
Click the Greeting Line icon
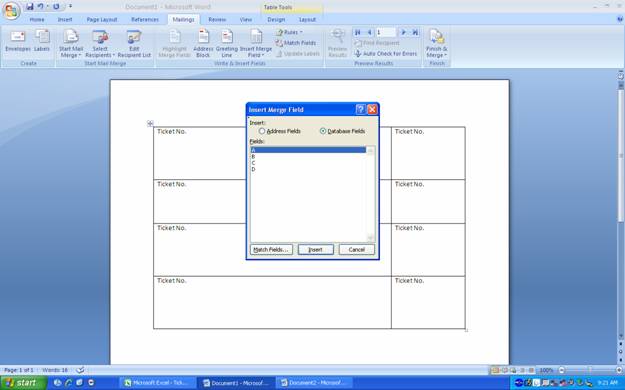click(227, 43)
